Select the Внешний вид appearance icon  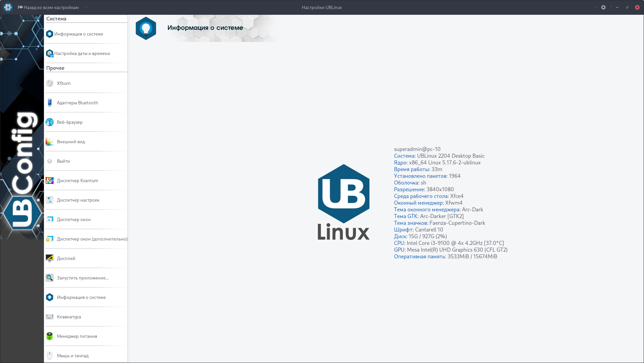pyautogui.click(x=50, y=142)
